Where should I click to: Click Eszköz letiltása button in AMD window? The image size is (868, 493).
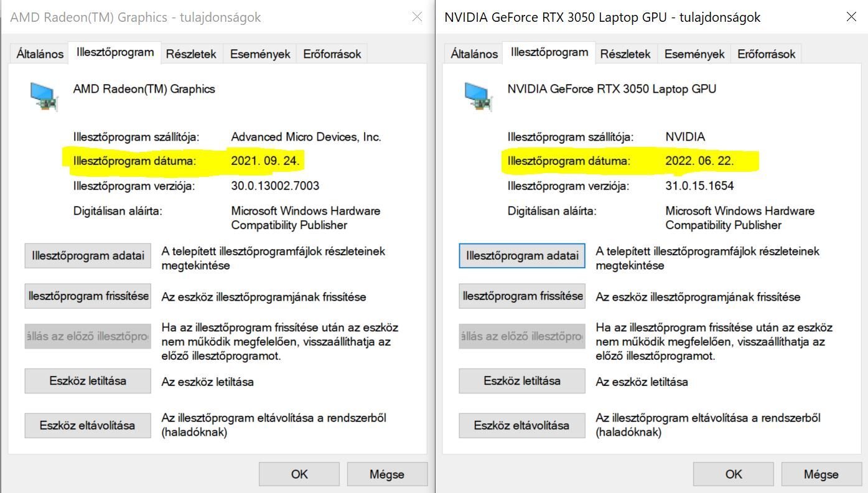point(88,381)
